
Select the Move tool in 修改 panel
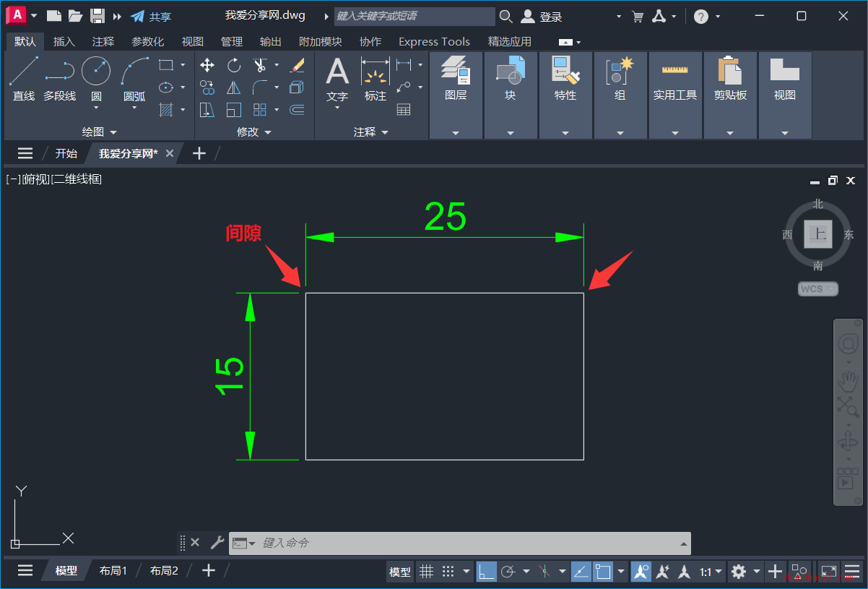[x=207, y=66]
